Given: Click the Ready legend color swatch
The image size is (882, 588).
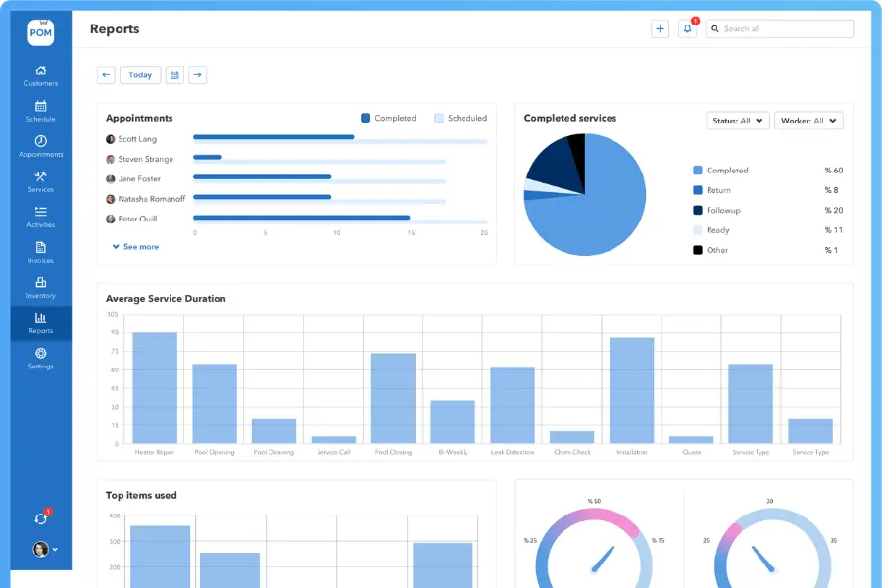Looking at the screenshot, I should [x=698, y=230].
